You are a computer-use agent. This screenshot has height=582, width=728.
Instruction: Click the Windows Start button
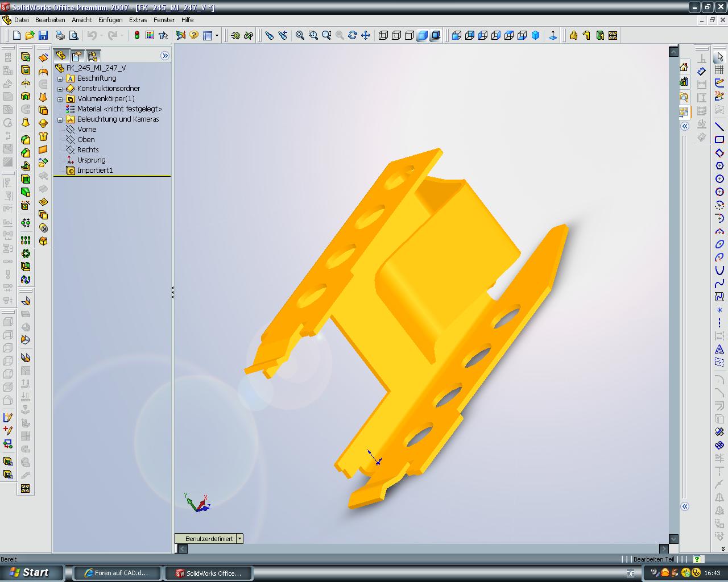(30, 572)
